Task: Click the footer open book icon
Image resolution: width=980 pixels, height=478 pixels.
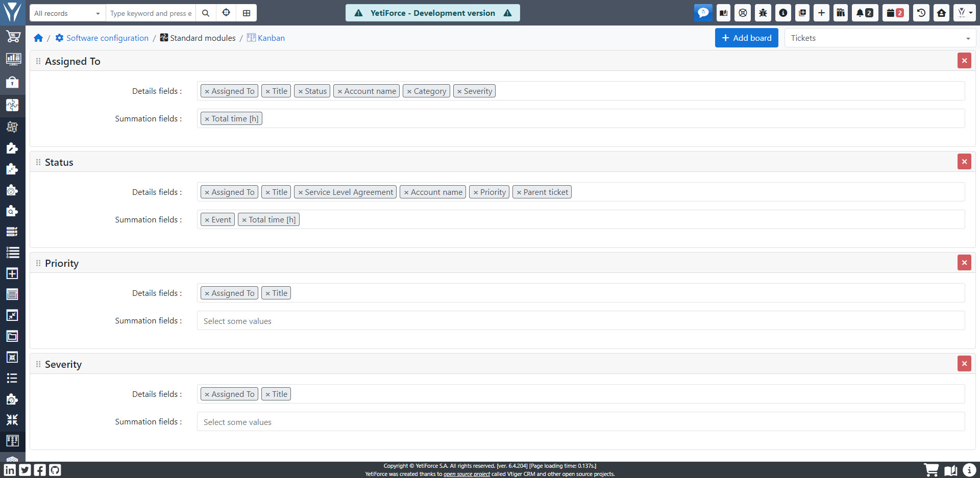Action: pos(950,470)
